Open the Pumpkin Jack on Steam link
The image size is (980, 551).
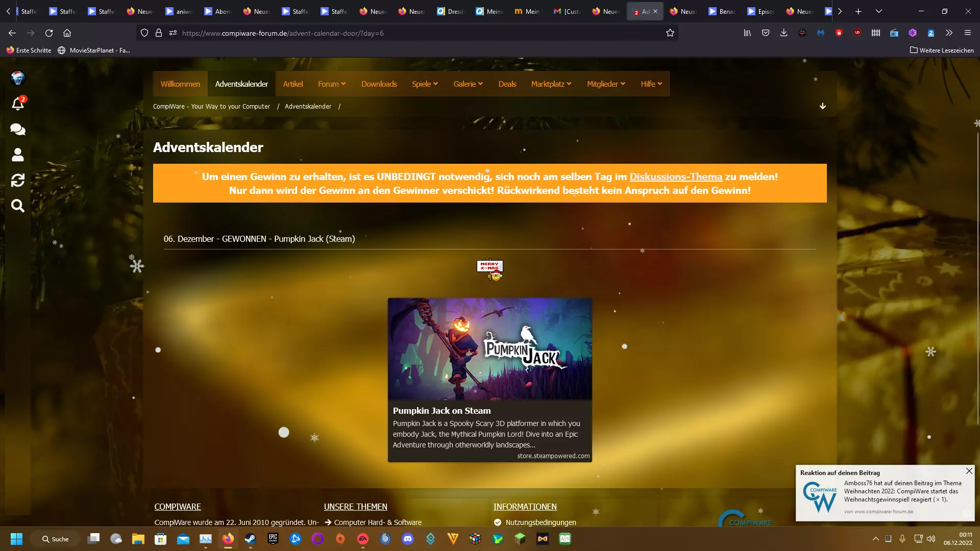point(442,411)
